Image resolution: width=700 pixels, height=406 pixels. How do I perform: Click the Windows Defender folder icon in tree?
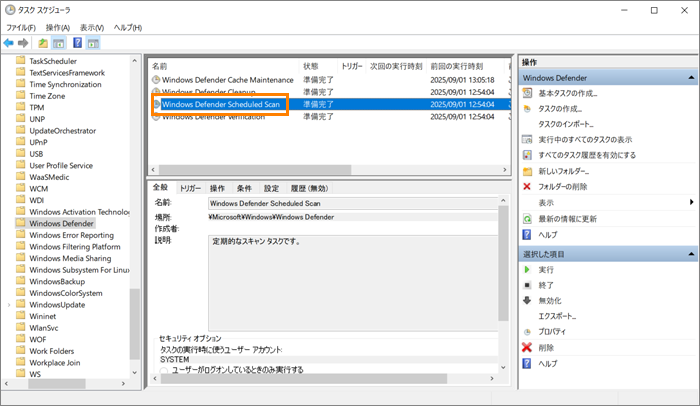coord(21,223)
